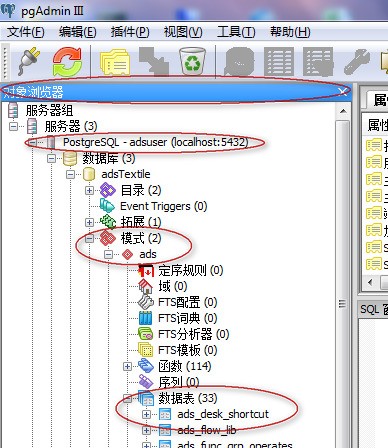
Task: Open the wrench maintenance icon
Action: click(x=357, y=62)
